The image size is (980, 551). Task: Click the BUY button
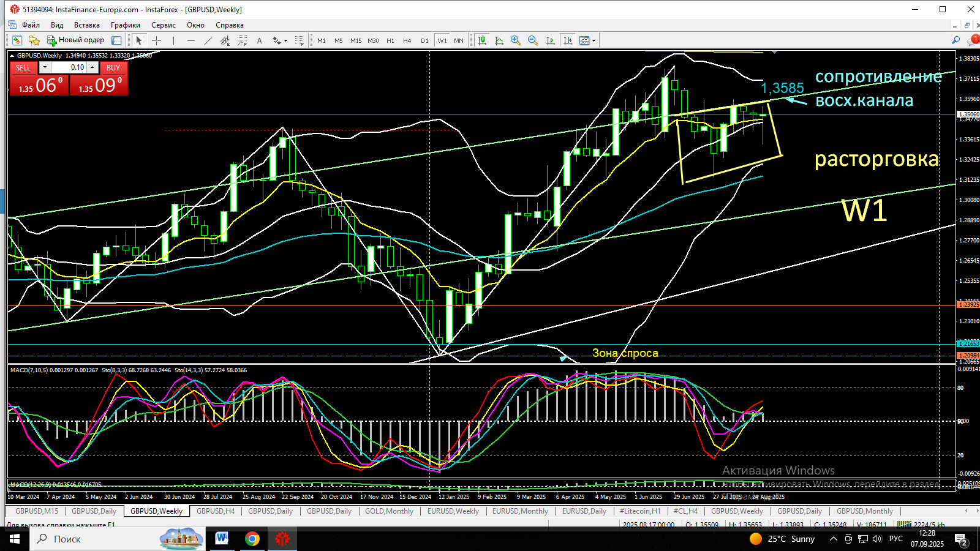click(113, 67)
